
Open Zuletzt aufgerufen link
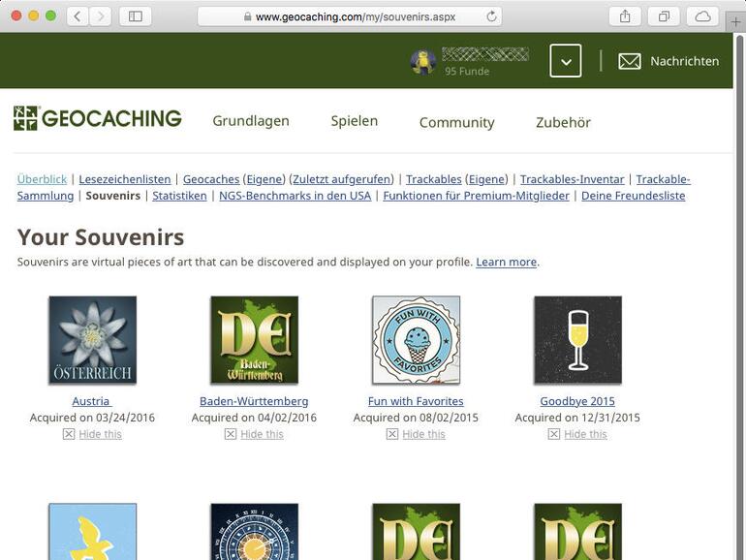[343, 179]
